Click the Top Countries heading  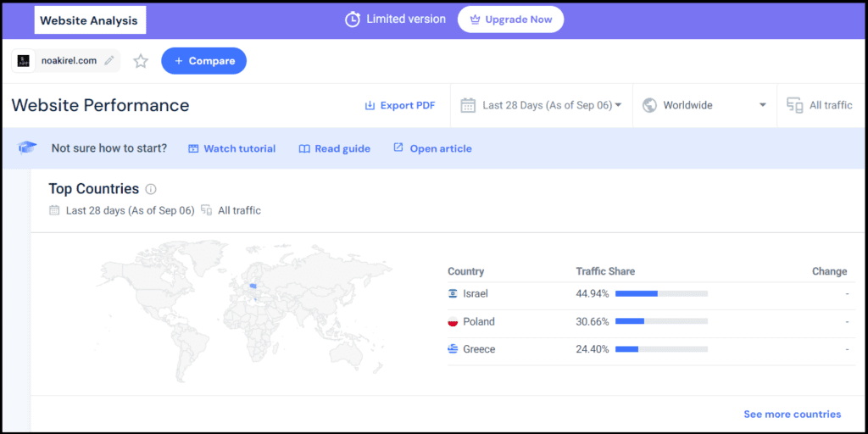coord(93,189)
